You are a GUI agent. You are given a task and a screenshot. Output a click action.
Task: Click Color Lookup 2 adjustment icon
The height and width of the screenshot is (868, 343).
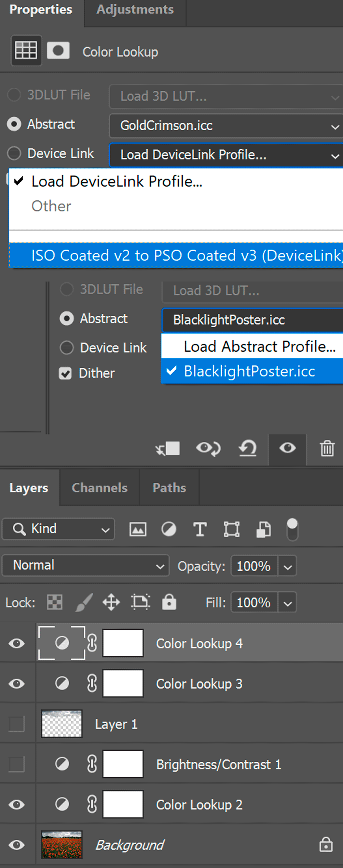click(x=62, y=804)
